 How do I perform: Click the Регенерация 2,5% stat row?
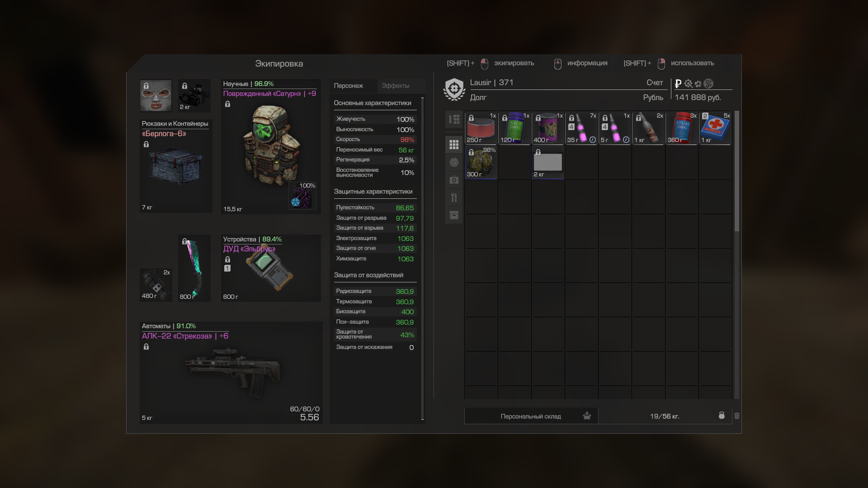375,160
